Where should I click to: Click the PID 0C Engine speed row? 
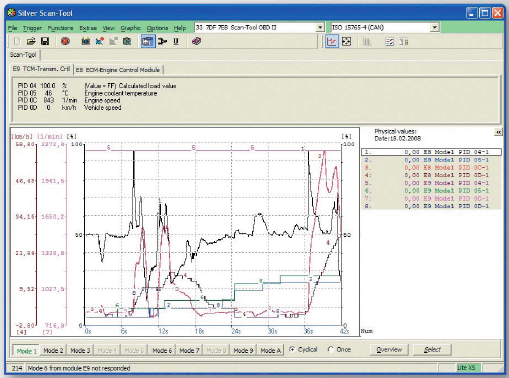click(x=69, y=100)
